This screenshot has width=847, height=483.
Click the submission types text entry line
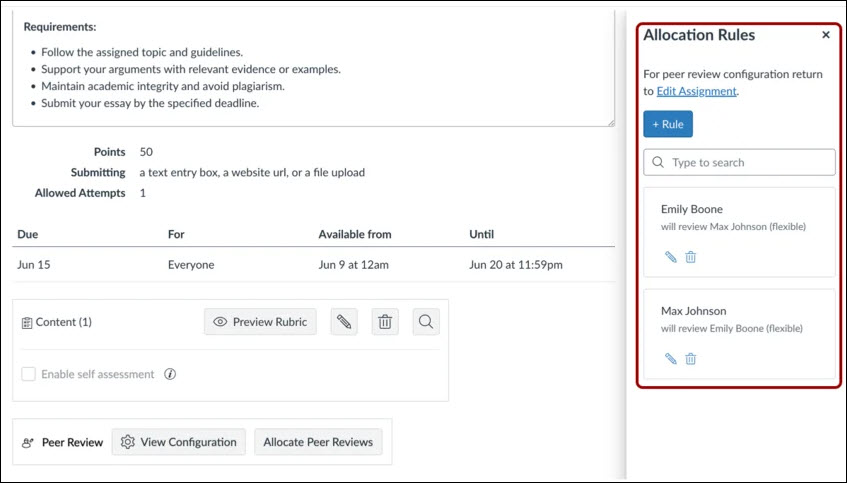(252, 172)
